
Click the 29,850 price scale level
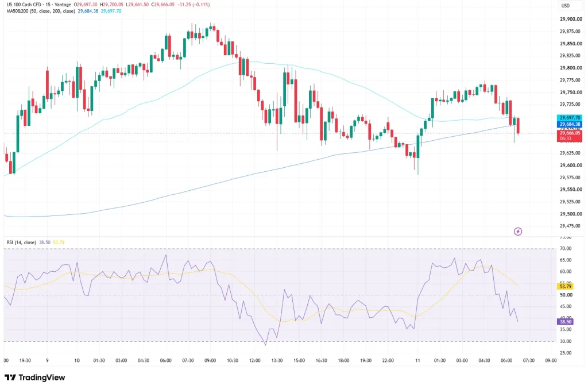pyautogui.click(x=571, y=44)
